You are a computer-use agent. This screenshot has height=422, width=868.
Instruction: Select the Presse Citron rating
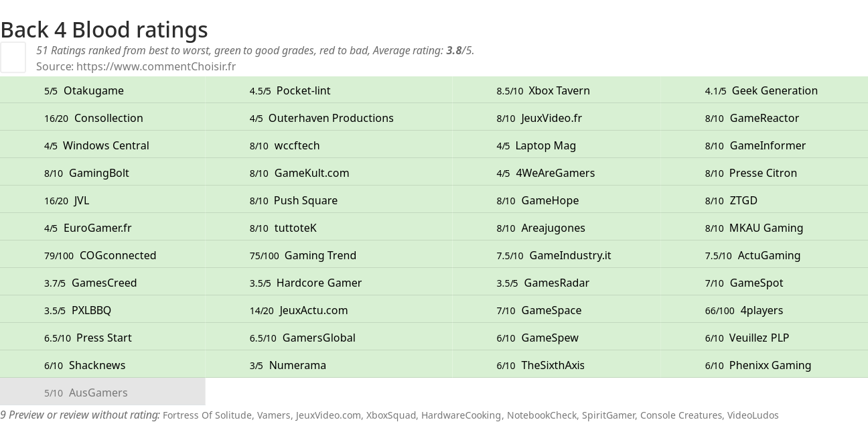[764, 173]
